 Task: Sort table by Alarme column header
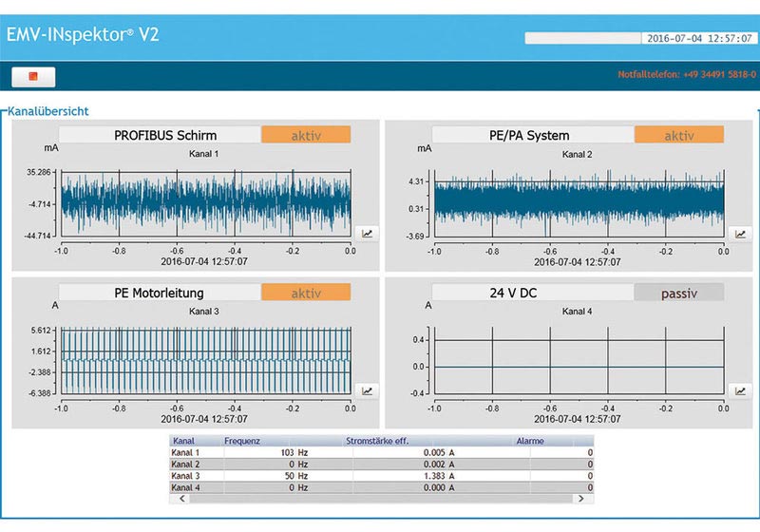pyautogui.click(x=530, y=441)
